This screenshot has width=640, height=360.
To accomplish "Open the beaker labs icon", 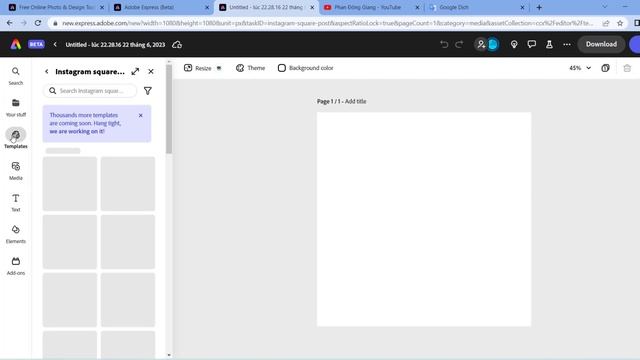I will (x=549, y=44).
